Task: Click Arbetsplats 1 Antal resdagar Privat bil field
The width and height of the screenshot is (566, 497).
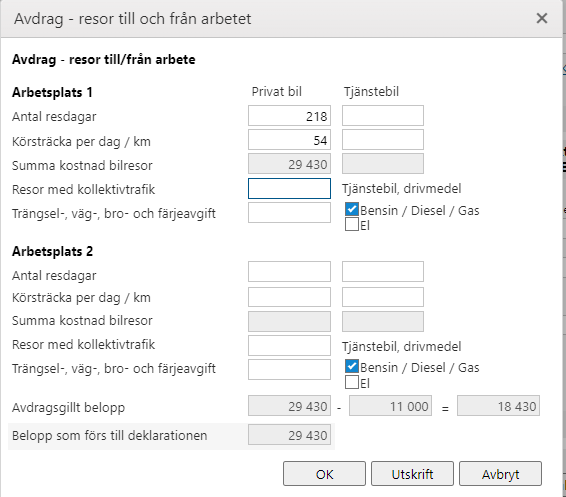Action: [x=289, y=116]
